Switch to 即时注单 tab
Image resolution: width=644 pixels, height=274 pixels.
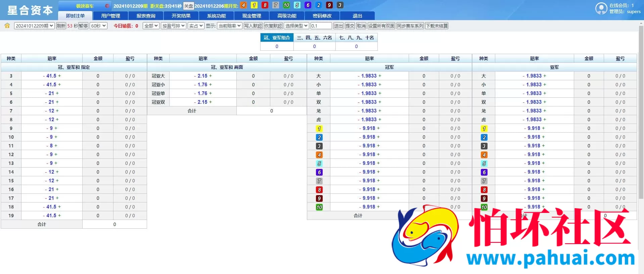pos(75,16)
